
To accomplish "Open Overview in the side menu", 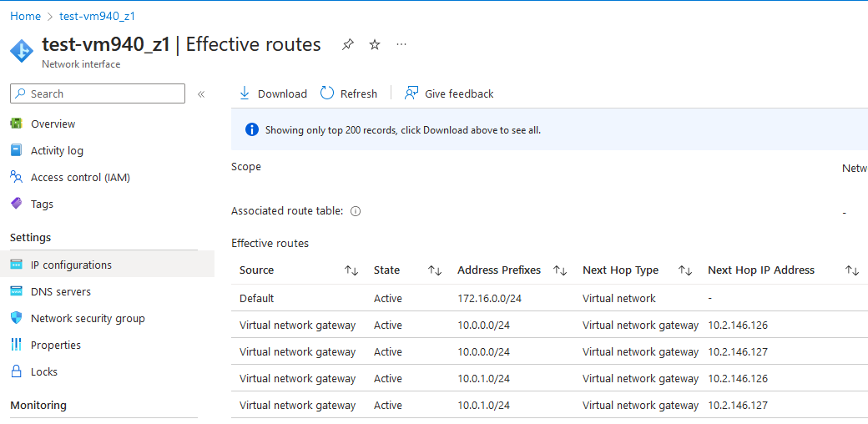I will 53,124.
